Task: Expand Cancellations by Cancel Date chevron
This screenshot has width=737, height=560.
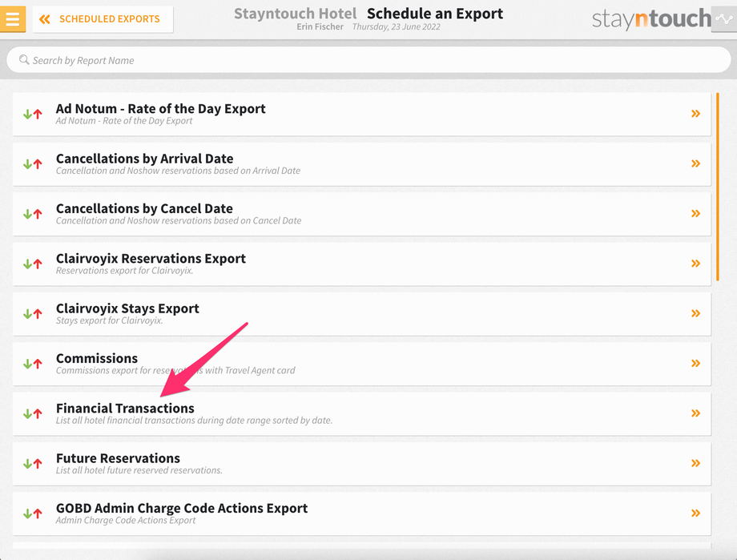Action: click(695, 213)
